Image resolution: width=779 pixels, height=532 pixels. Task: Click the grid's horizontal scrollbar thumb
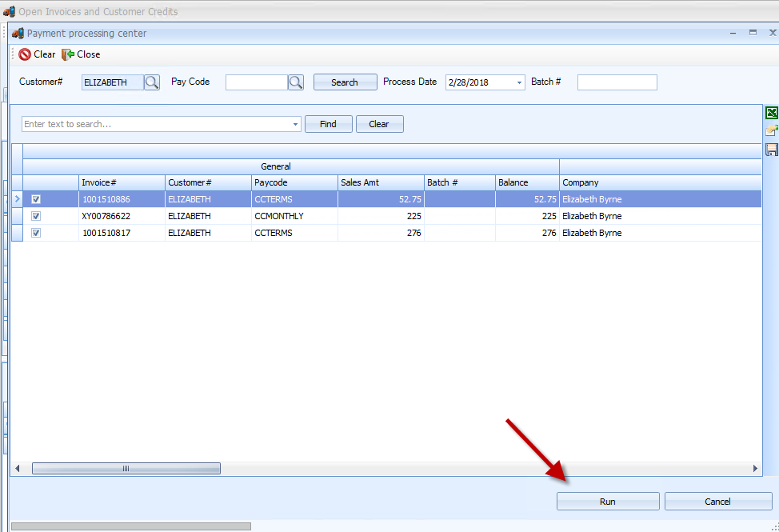[x=126, y=469]
